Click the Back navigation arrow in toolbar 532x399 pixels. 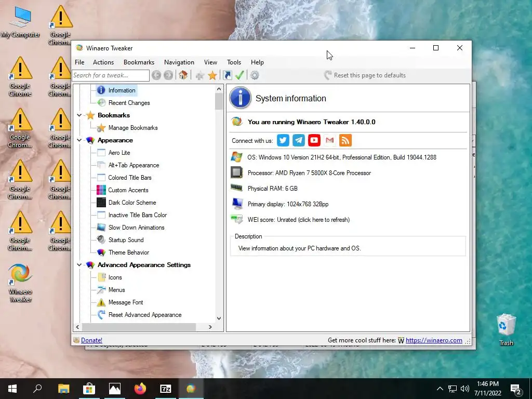(156, 75)
